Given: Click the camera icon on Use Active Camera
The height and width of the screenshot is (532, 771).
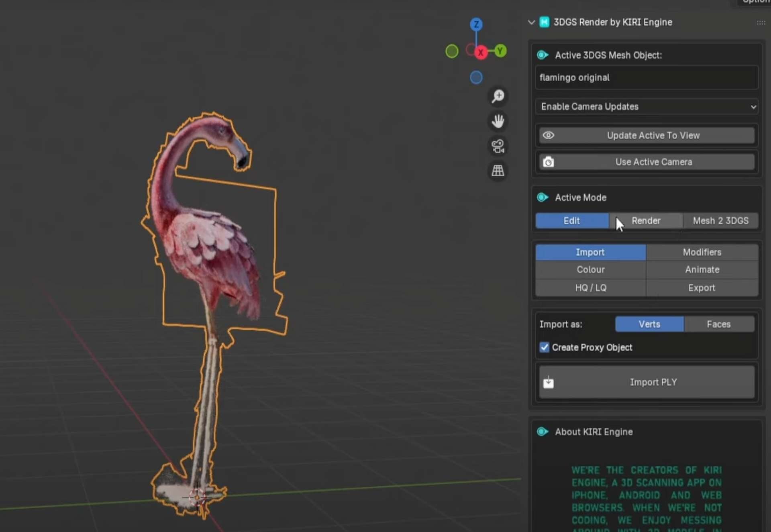Looking at the screenshot, I should pyautogui.click(x=549, y=162).
